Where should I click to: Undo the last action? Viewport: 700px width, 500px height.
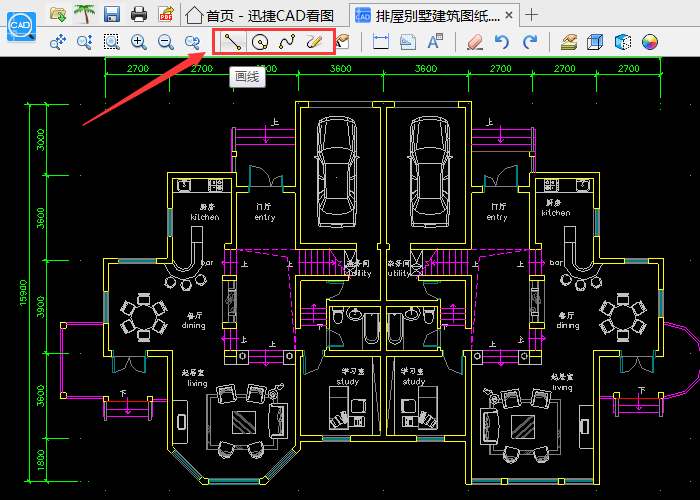click(502, 42)
